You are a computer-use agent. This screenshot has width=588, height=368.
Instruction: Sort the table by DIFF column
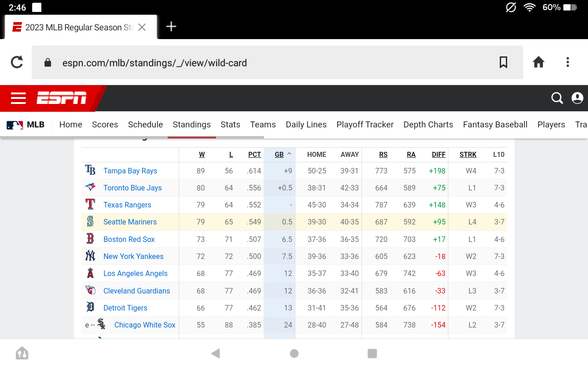[x=438, y=155]
